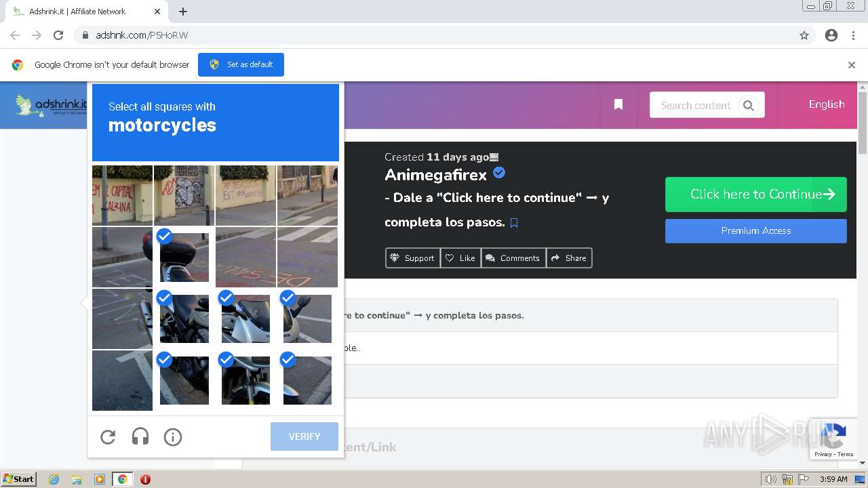Deselect bottom-row tile showing motorcycle engine
The image size is (868, 488).
pyautogui.click(x=184, y=380)
